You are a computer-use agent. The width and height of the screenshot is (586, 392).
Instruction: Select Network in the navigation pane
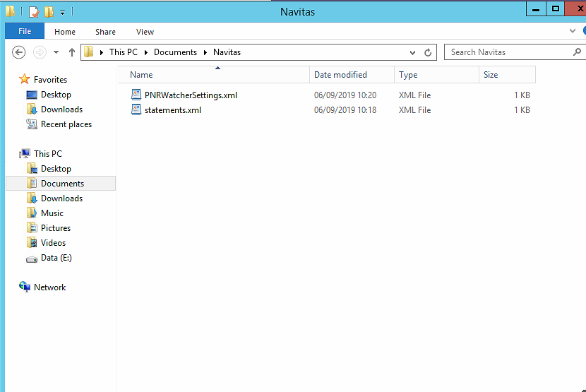coord(49,287)
